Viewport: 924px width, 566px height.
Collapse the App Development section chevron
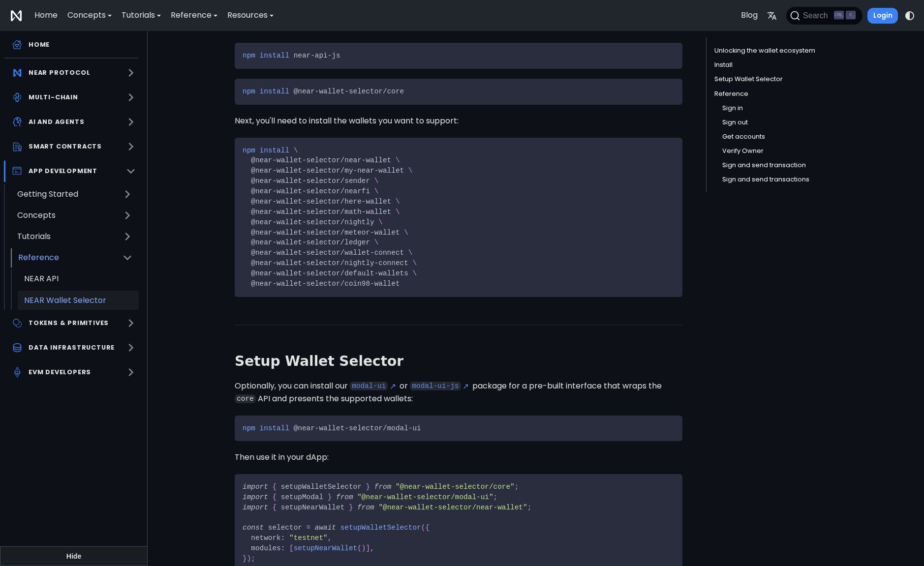point(131,171)
